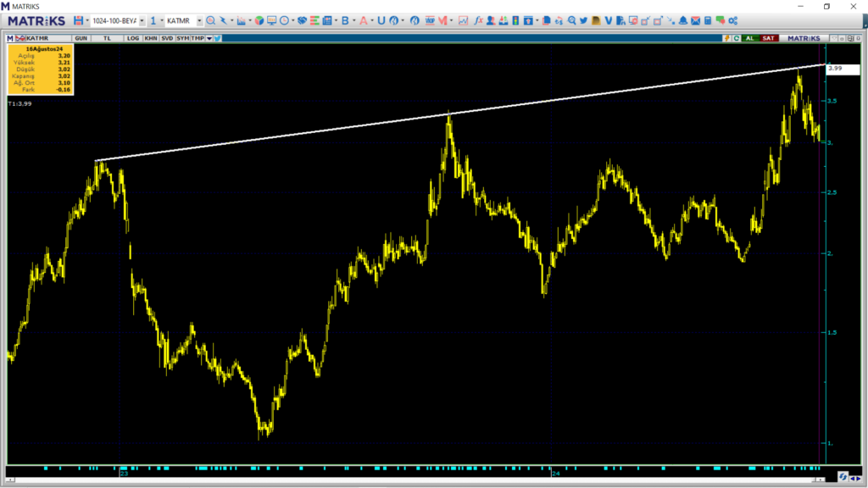This screenshot has height=488, width=868.
Task: Click the gears settings icon in toolbar
Action: (x=732, y=20)
